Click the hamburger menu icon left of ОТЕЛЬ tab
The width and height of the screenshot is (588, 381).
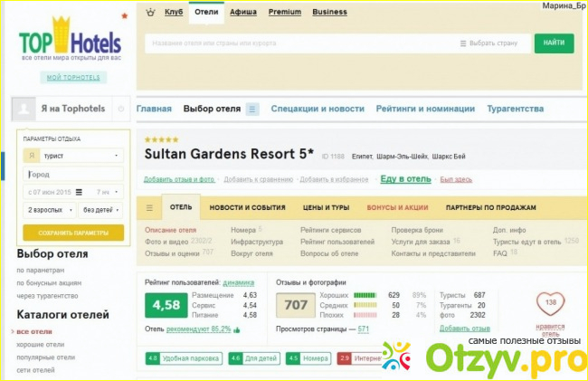tap(149, 207)
